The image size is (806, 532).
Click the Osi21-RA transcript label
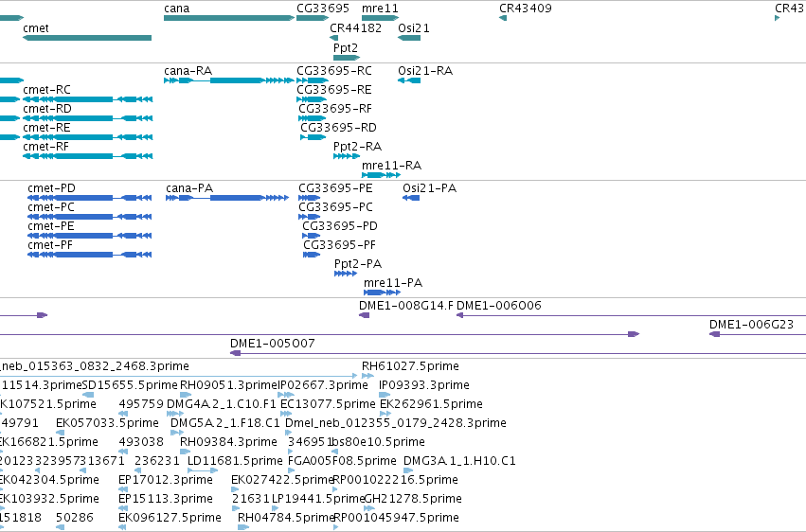425,71
